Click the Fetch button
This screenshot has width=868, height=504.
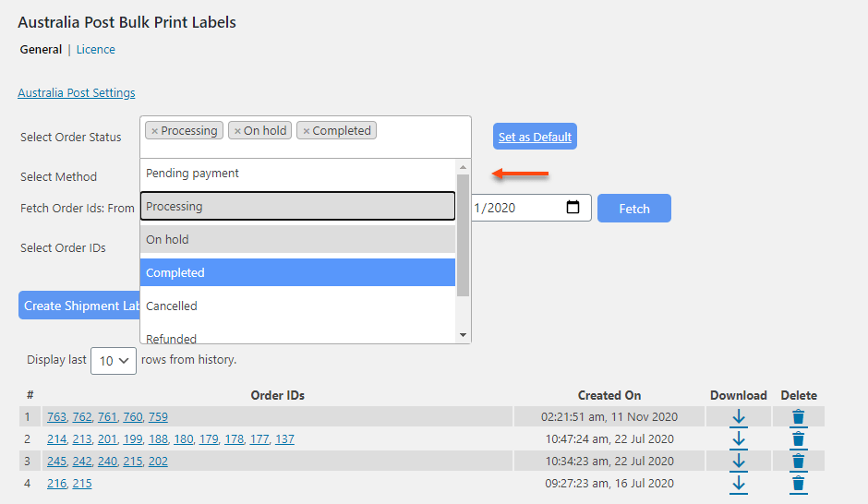coord(634,209)
